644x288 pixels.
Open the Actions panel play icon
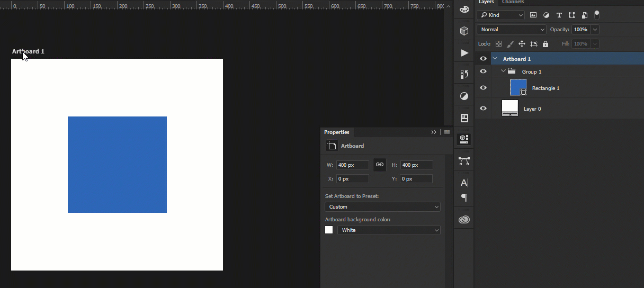coord(464,53)
